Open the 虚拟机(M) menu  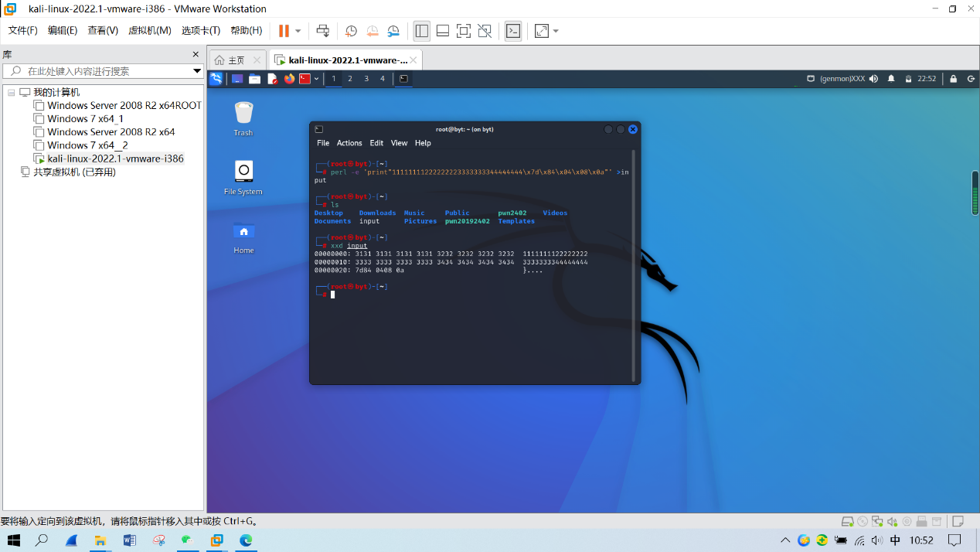[149, 30]
